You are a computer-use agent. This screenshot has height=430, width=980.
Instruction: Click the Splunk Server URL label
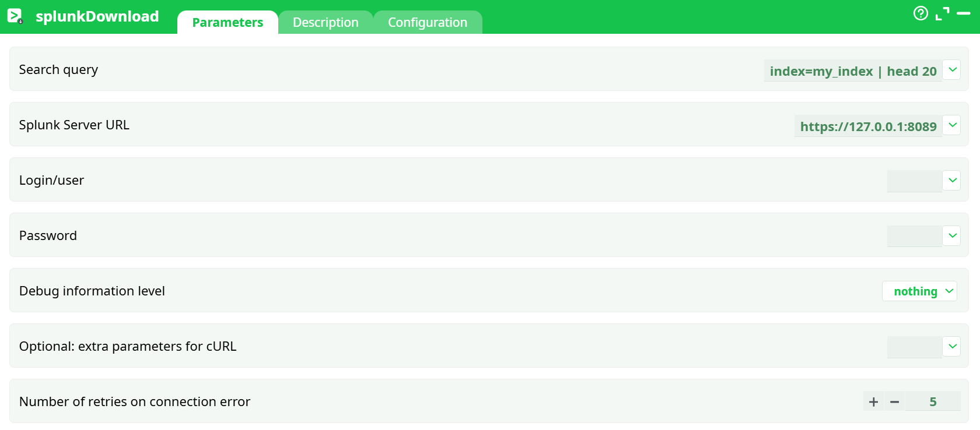point(74,125)
